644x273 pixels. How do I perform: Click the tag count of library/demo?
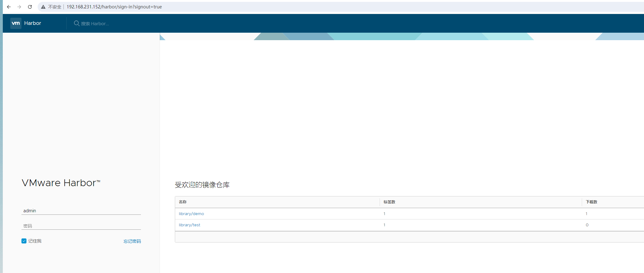385,214
